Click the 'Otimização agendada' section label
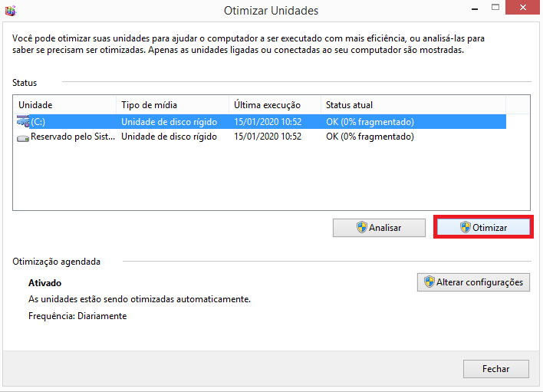543x392 pixels. [57, 262]
